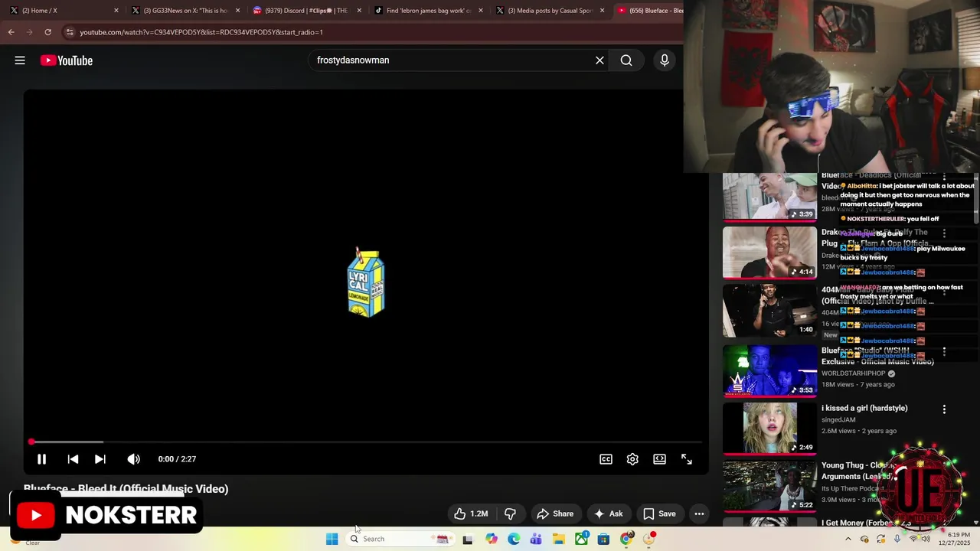
Task: Show hidden system tray icons
Action: pyautogui.click(x=848, y=539)
